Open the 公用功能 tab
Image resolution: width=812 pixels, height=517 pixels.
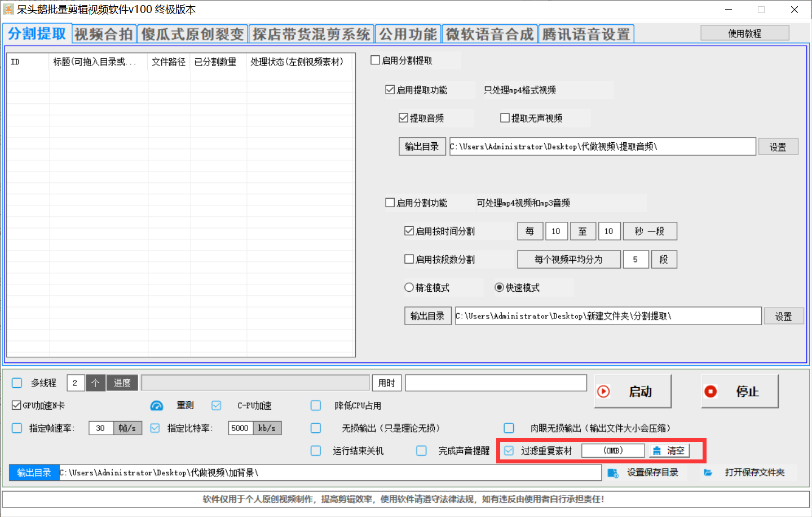point(408,34)
